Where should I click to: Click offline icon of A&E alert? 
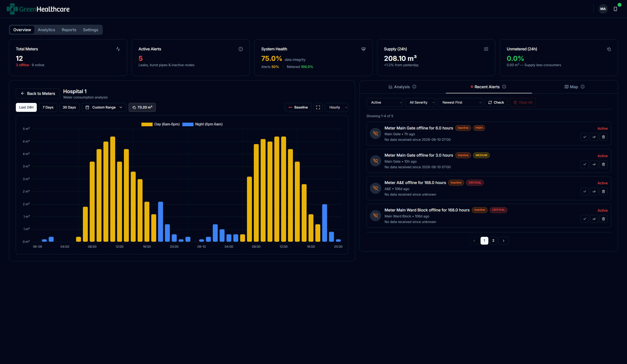[x=375, y=188]
